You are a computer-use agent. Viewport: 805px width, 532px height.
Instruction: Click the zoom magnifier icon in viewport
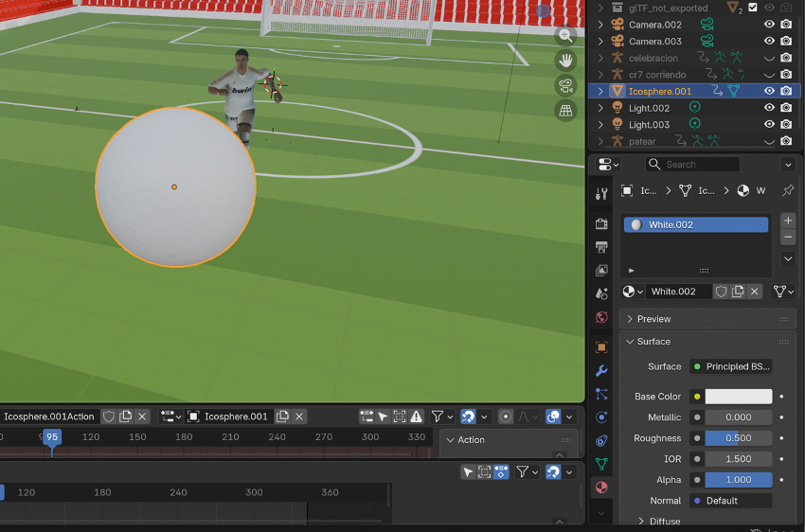click(566, 36)
